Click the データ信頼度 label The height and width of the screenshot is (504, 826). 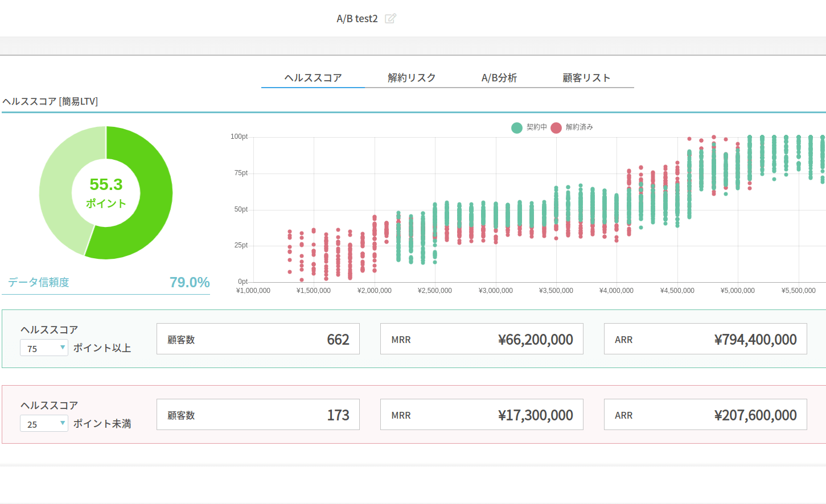point(39,283)
